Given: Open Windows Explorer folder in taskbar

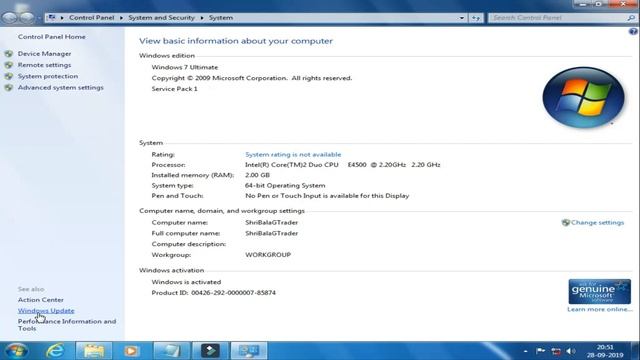Looking at the screenshot, I should [x=93, y=351].
